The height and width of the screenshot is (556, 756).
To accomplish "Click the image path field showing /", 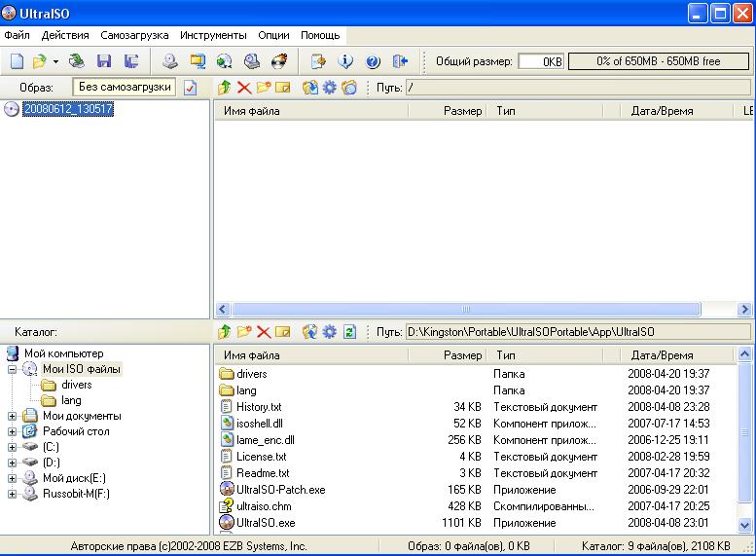I will pyautogui.click(x=578, y=88).
